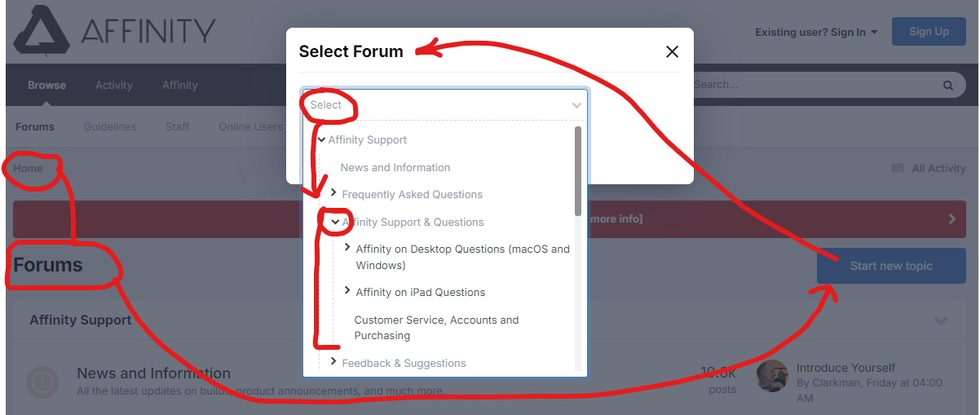Close the Select Forum dialog
The image size is (980, 415).
point(672,51)
